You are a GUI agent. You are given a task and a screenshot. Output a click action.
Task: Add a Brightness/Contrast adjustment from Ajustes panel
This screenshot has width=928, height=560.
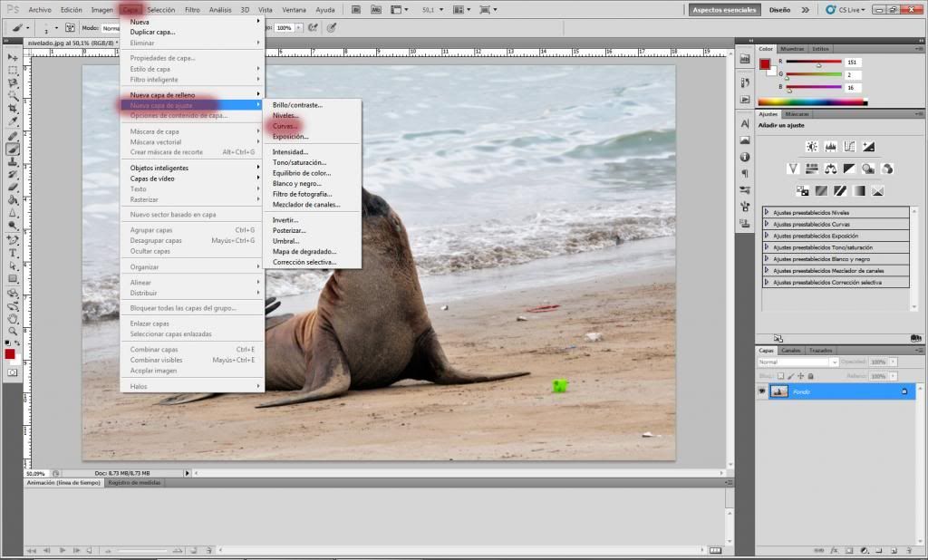pos(811,147)
